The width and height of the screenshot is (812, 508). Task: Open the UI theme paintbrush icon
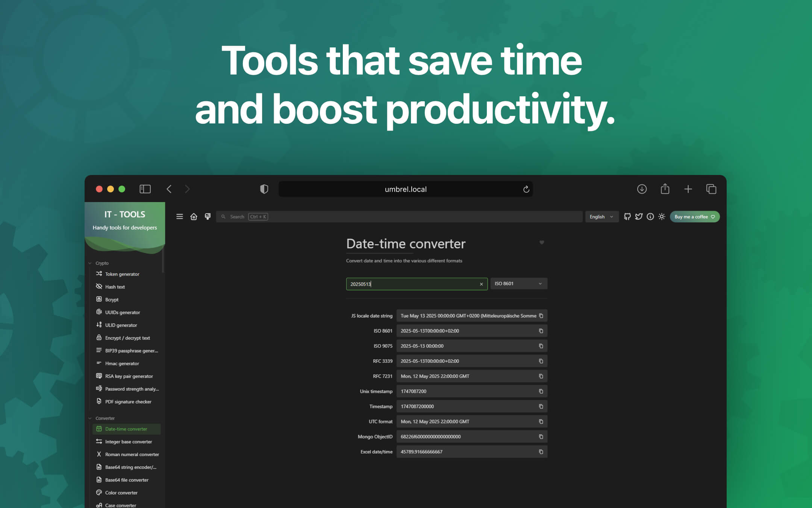point(208,216)
